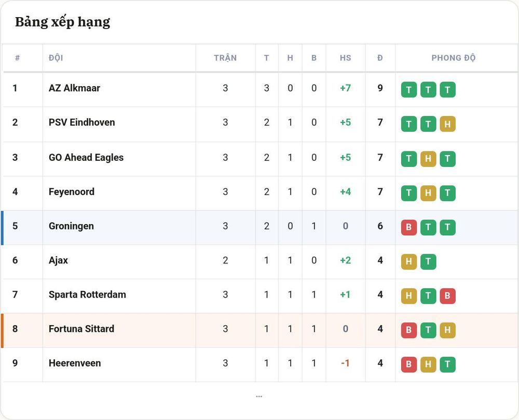The height and width of the screenshot is (420, 519).
Task: Sort by the TRẬN column header
Action: (225, 58)
